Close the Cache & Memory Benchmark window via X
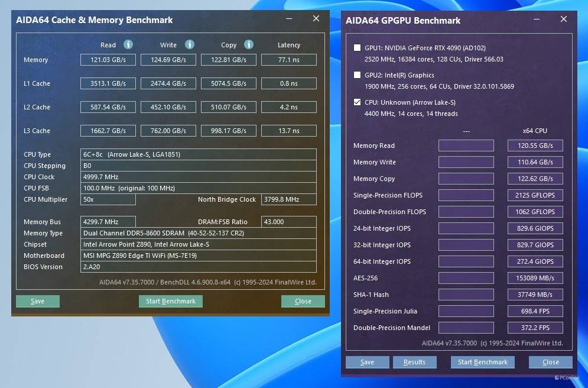The image size is (588, 388). (x=316, y=19)
